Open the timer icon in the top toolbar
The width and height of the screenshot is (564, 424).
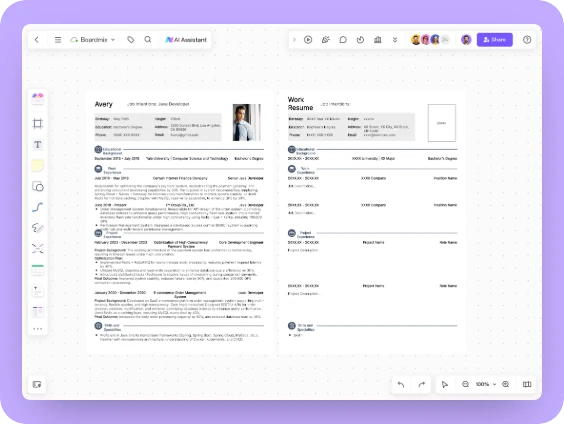(x=360, y=40)
